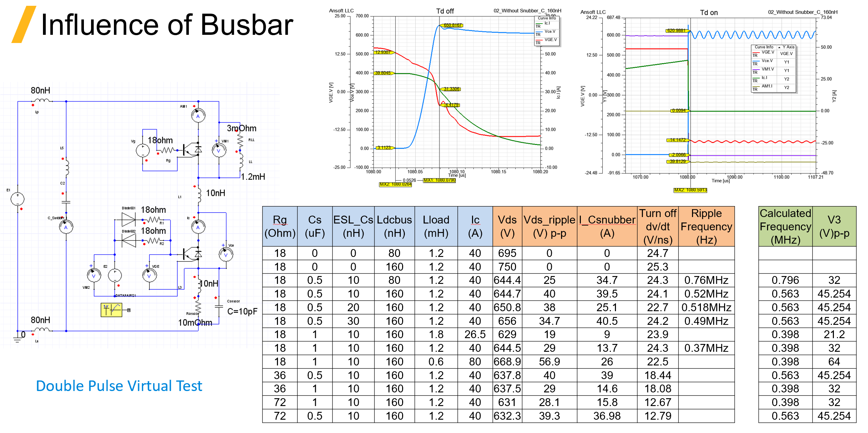
Task: Click the 620.9881 marker on Td on chart
Action: [676, 31]
